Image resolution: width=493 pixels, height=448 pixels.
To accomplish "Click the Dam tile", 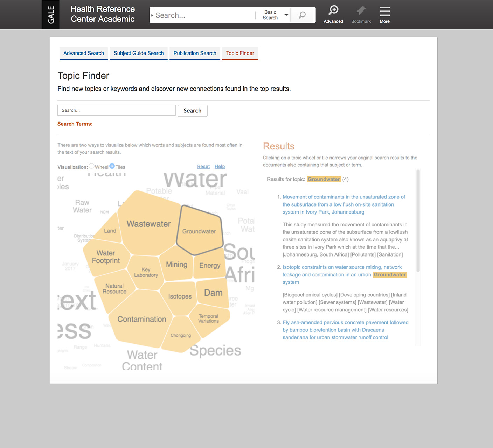I will tap(213, 293).
